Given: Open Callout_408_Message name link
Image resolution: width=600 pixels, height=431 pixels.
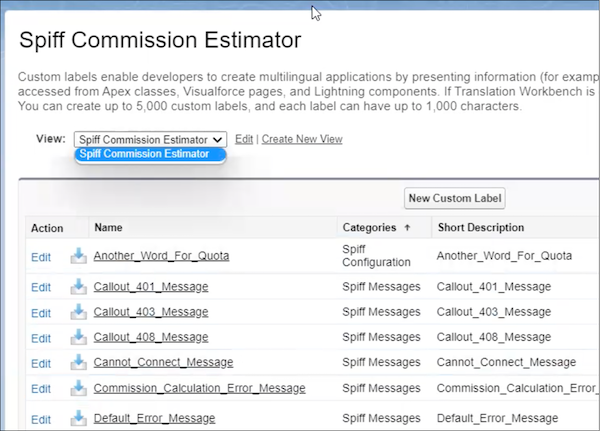Looking at the screenshot, I should point(151,337).
